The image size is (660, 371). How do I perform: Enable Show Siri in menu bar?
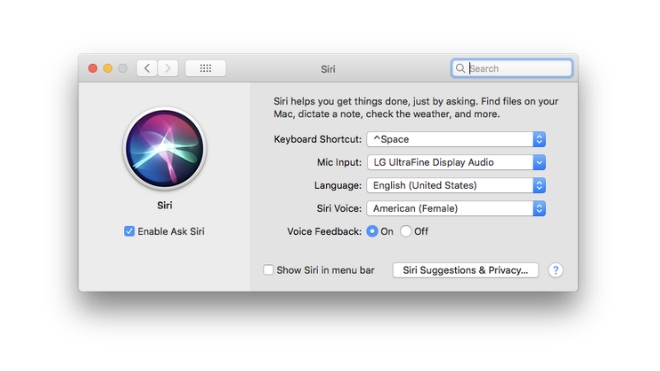coord(268,270)
